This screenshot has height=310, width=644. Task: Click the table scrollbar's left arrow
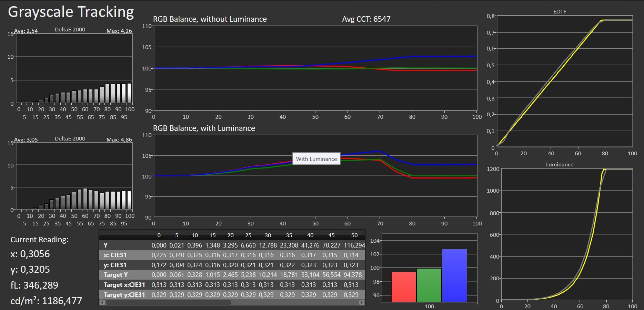tap(102, 302)
